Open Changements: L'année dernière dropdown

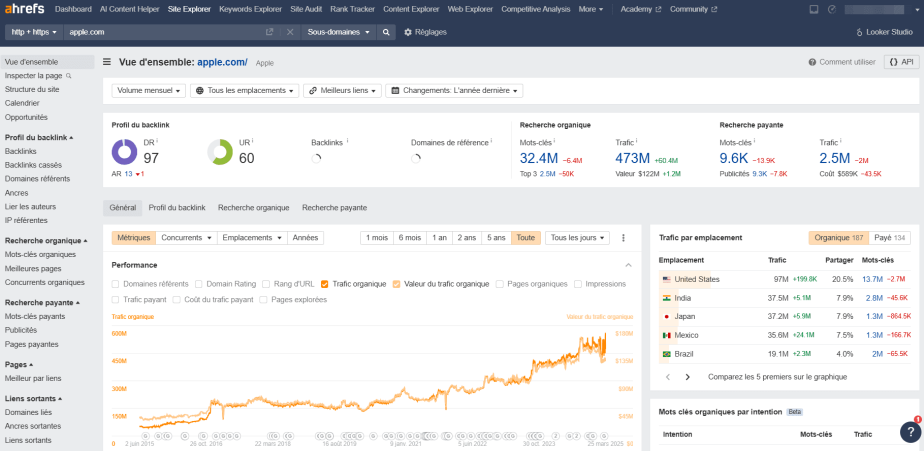[x=454, y=91]
